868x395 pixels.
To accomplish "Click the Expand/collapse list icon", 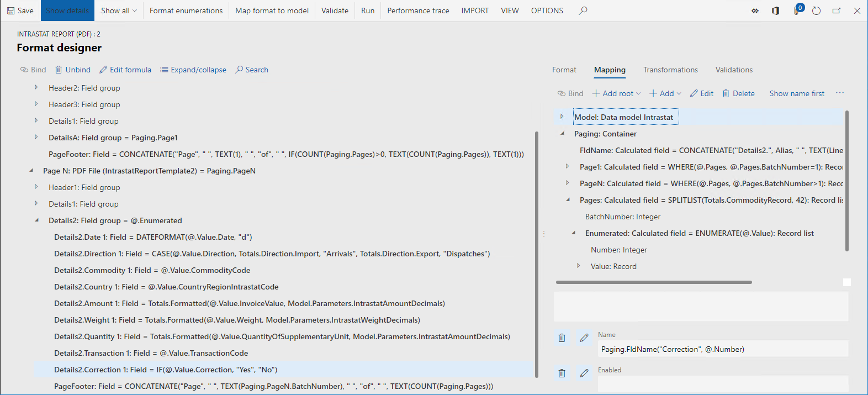I will tap(164, 70).
